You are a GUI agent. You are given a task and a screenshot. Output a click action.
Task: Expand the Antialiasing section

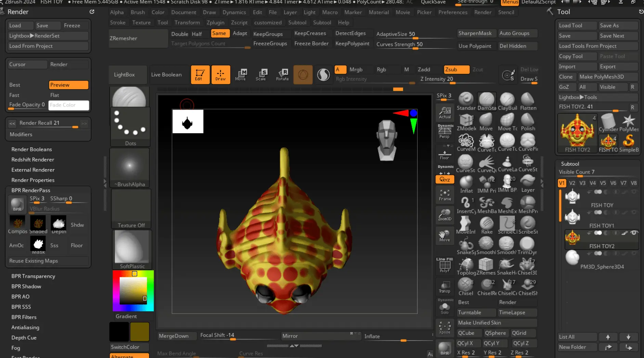pos(25,327)
